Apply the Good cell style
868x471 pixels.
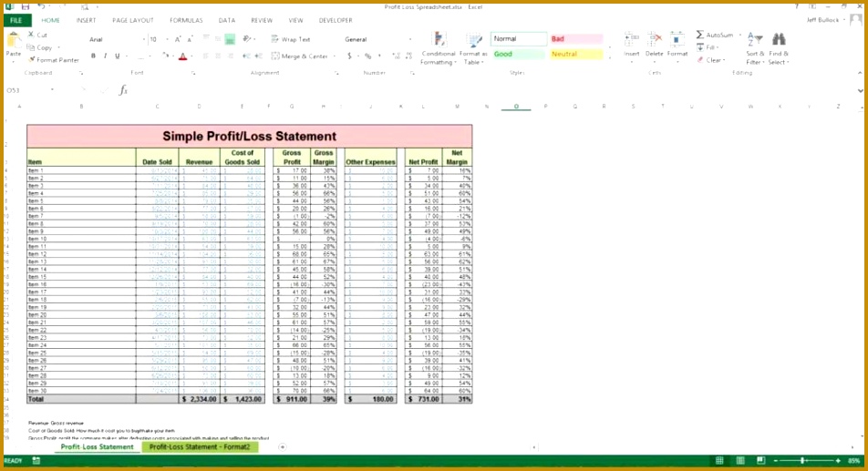click(518, 54)
